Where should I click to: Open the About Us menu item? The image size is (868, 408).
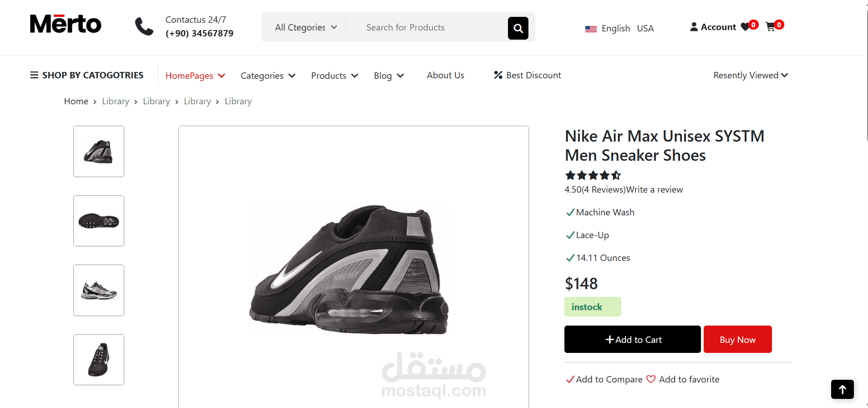tap(445, 75)
